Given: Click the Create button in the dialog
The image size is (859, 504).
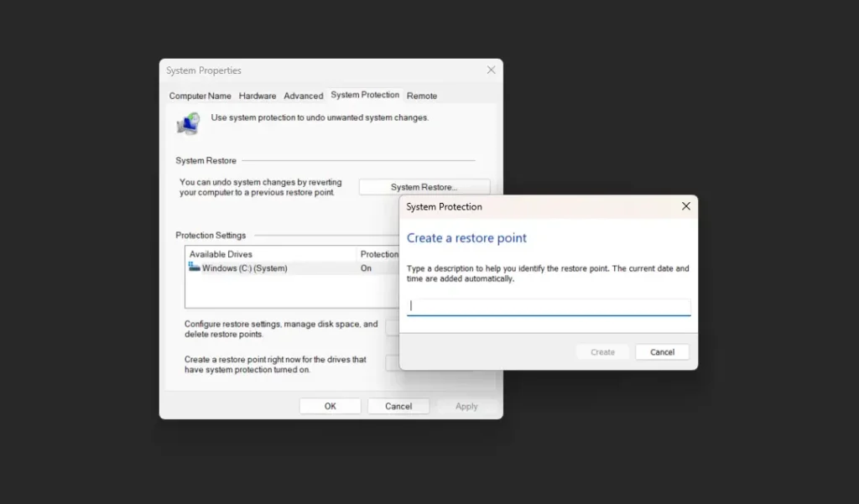Looking at the screenshot, I should point(602,351).
